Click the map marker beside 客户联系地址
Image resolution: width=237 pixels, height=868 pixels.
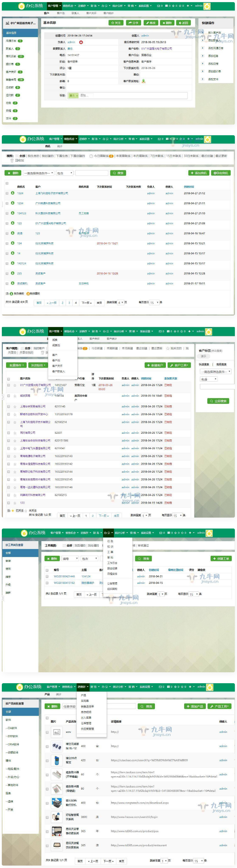pyautogui.click(x=143, y=81)
